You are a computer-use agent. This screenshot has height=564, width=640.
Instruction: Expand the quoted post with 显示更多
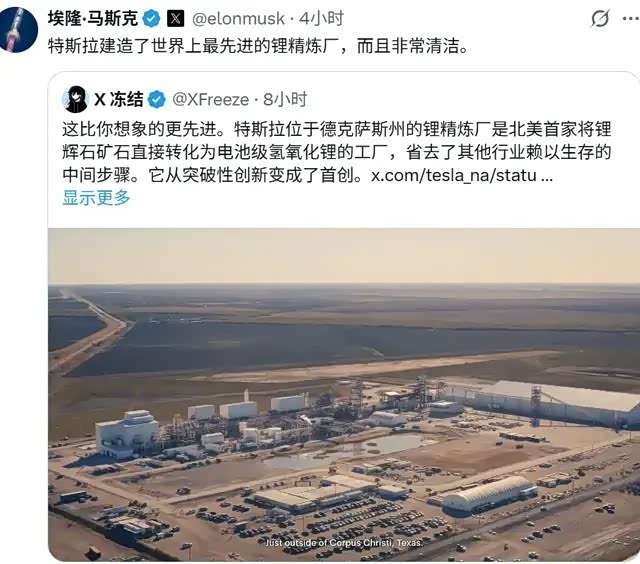tap(96, 198)
